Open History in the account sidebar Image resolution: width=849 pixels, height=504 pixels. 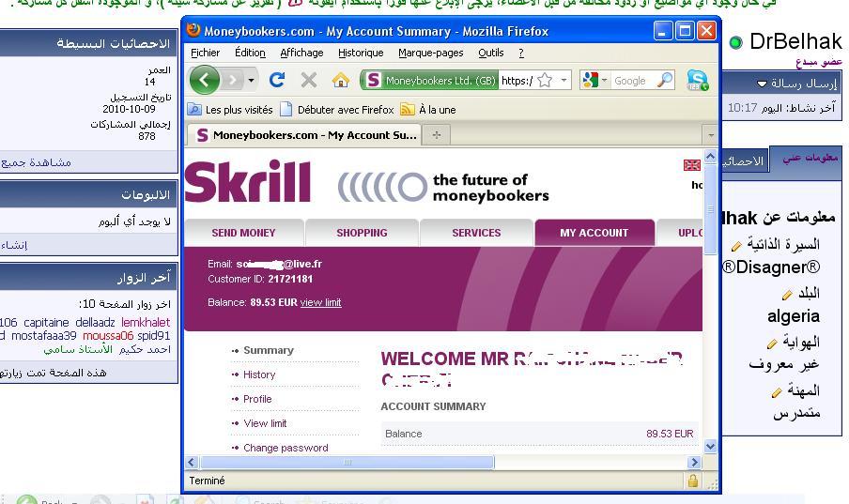pos(259,374)
